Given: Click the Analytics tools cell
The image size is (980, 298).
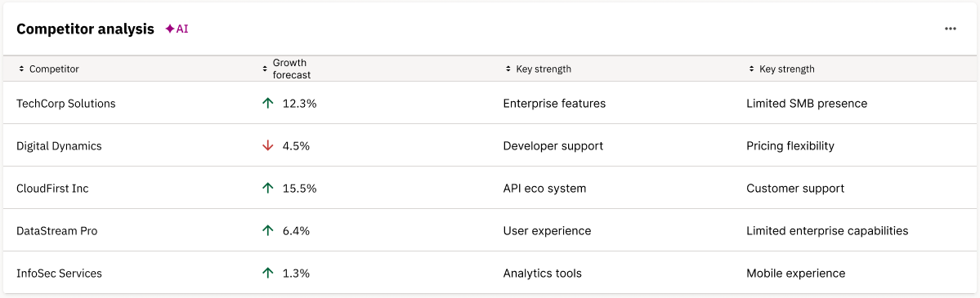Looking at the screenshot, I should point(543,273).
